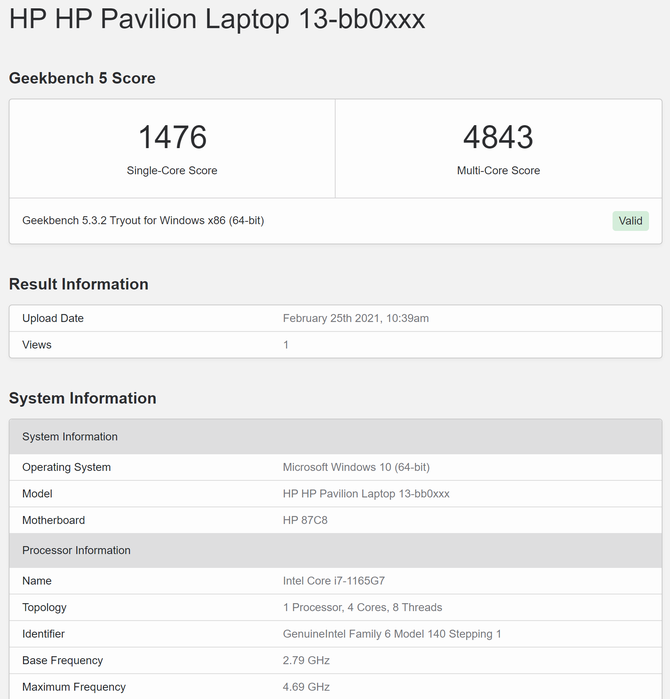Click the Result Information heading

pos(79,284)
